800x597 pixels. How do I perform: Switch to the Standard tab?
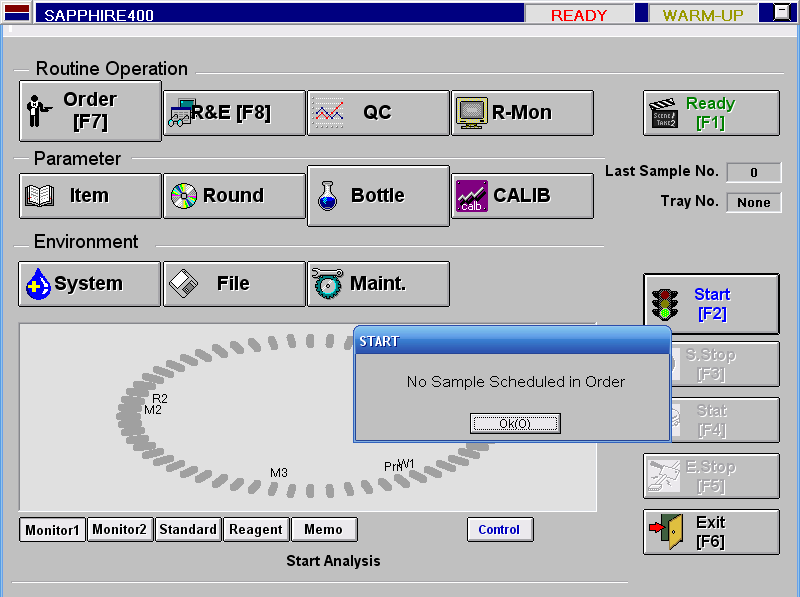(188, 530)
